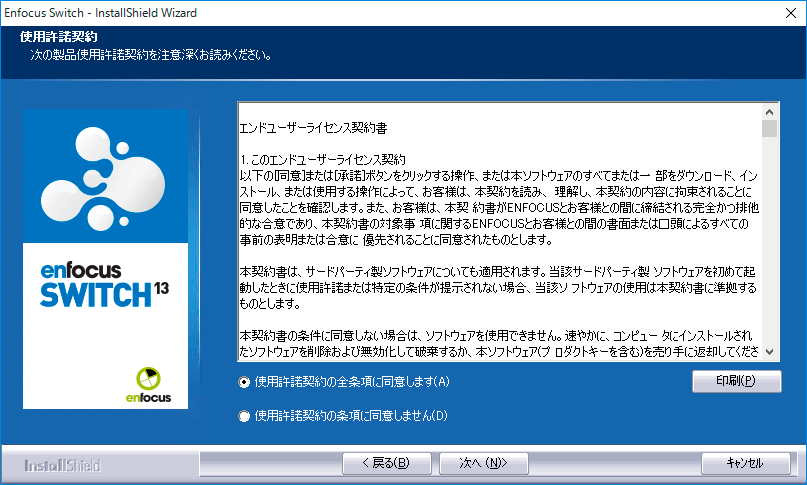
Task: Go back with the 戻る(B) button
Action: pyautogui.click(x=387, y=463)
